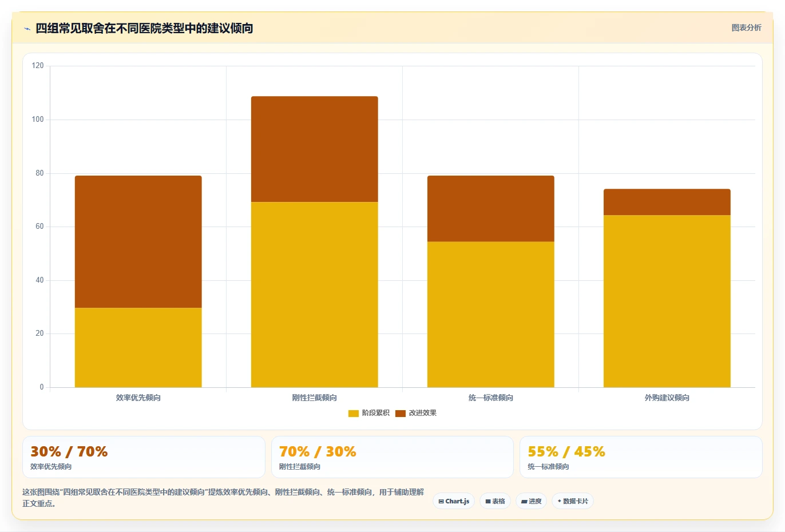
Task: Click the yellow 阶段累积 legend color box
Action: coord(353,413)
